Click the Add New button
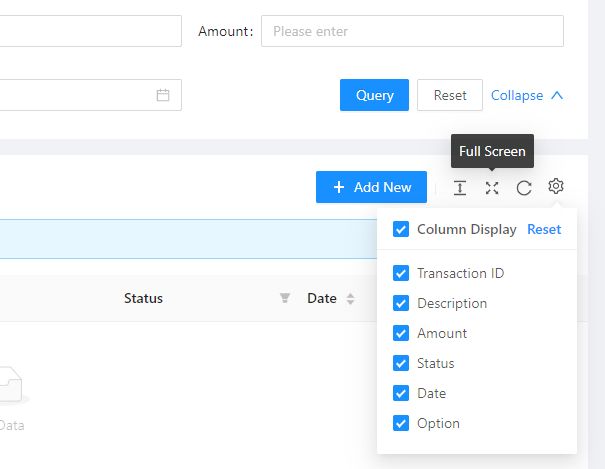 (371, 187)
